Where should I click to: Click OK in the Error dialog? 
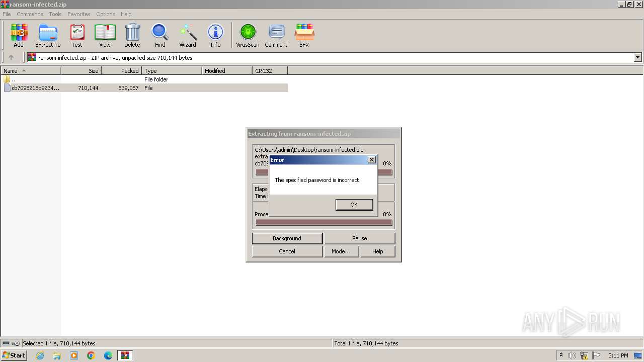pyautogui.click(x=354, y=205)
